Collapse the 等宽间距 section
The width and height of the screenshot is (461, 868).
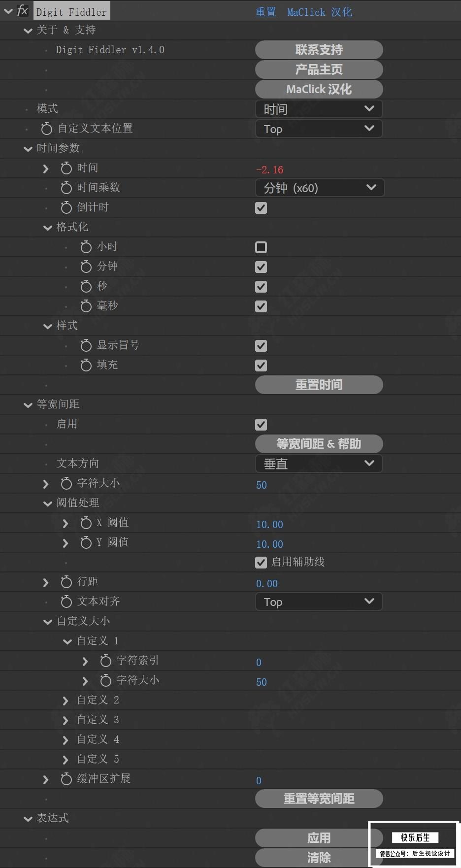click(x=28, y=405)
